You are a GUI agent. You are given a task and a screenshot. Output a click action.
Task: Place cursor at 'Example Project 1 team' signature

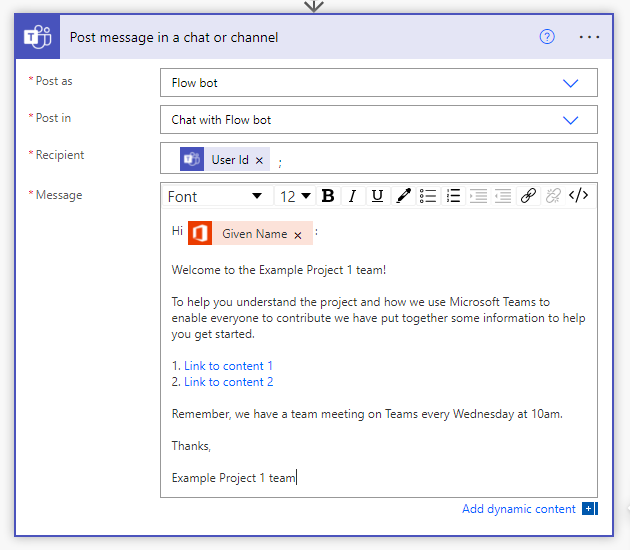coord(233,478)
